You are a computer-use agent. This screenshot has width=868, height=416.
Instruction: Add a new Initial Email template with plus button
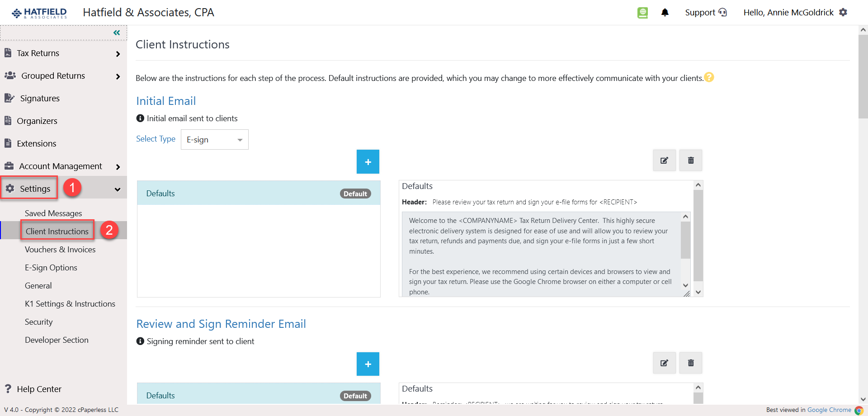[x=368, y=161]
